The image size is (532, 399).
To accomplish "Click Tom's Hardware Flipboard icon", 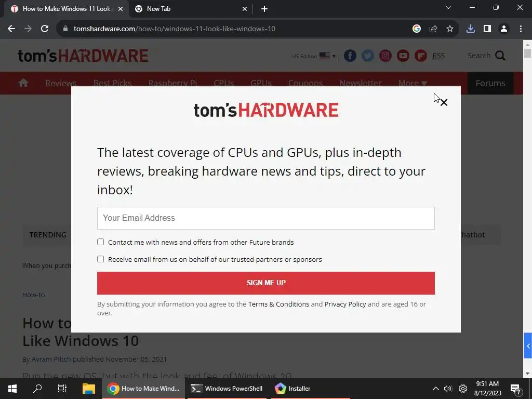I will [421, 56].
